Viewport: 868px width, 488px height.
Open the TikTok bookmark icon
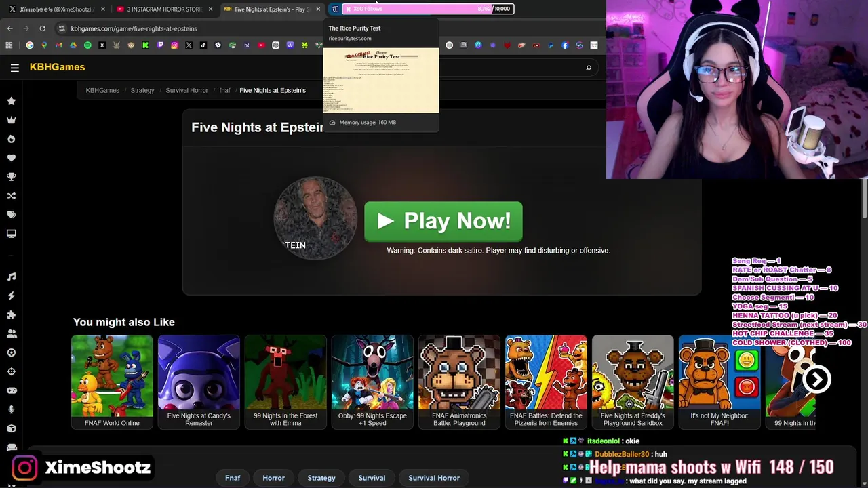point(203,45)
